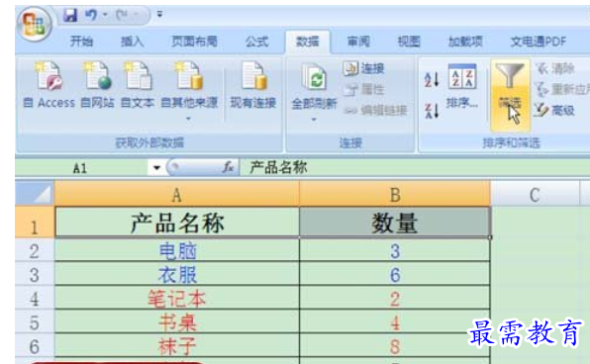Viewport: 590px width, 364px height.
Task: Select the quantity cell 4
Action: pyautogui.click(x=395, y=322)
